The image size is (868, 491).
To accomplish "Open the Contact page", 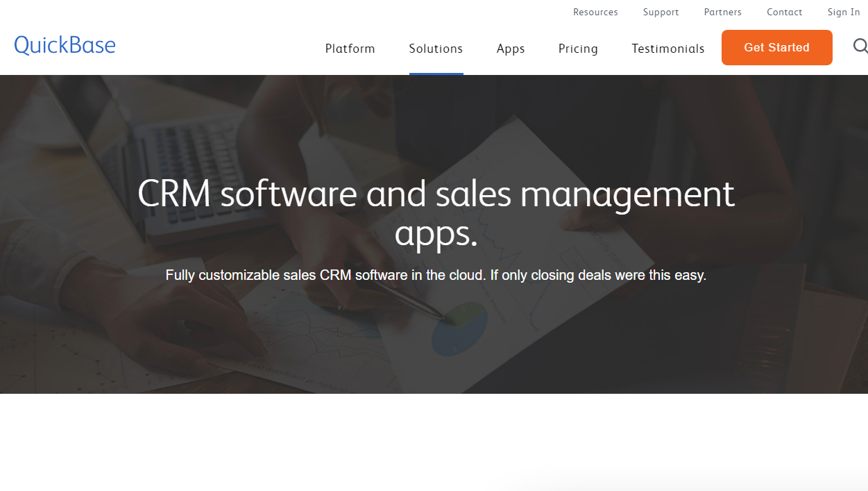I will click(784, 12).
